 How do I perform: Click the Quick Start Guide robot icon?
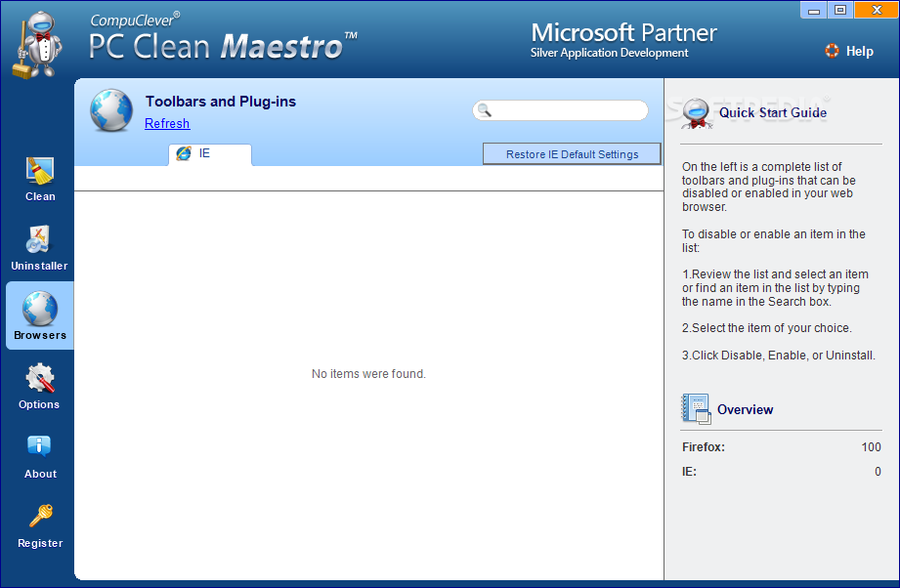[697, 113]
